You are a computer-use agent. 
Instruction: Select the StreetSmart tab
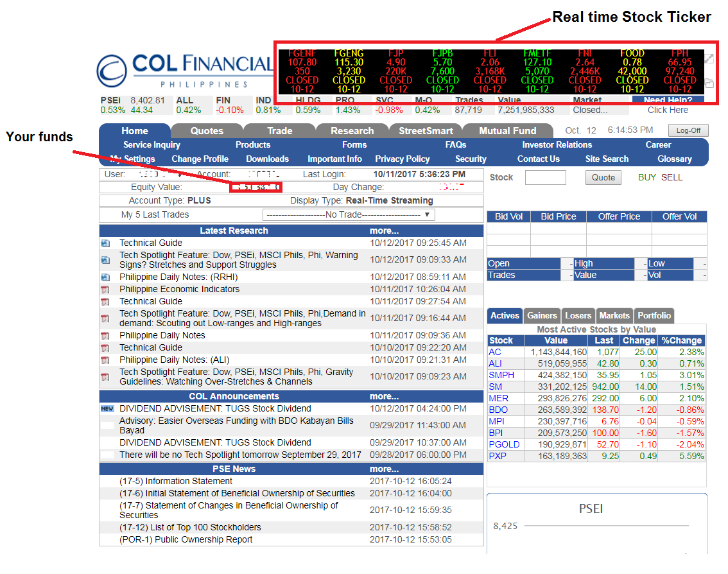click(x=425, y=131)
